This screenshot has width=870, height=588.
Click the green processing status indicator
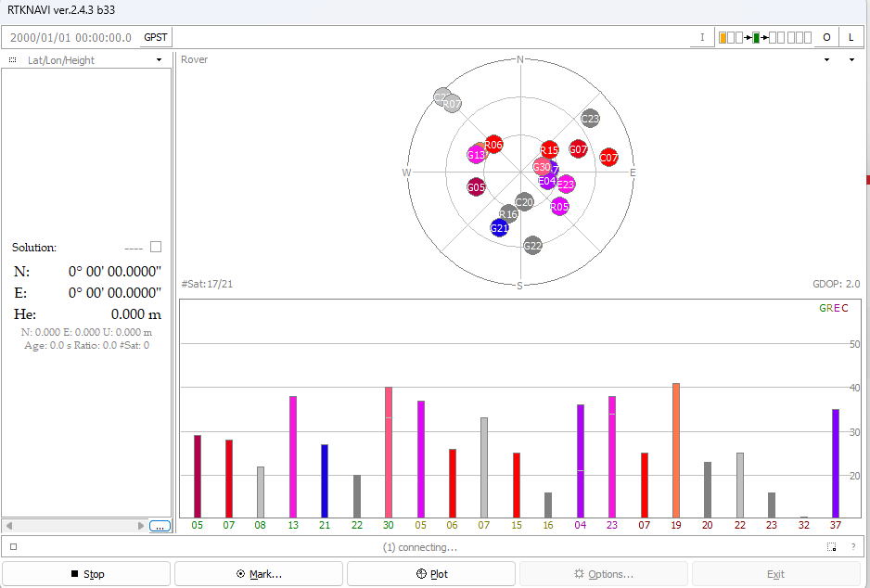point(756,37)
